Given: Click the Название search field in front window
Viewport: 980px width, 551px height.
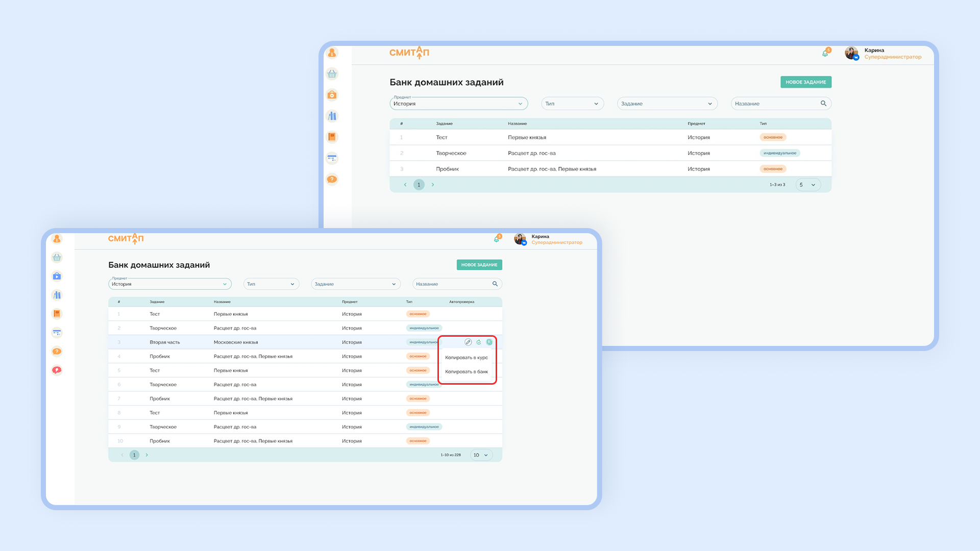Looking at the screenshot, I should click(x=457, y=284).
